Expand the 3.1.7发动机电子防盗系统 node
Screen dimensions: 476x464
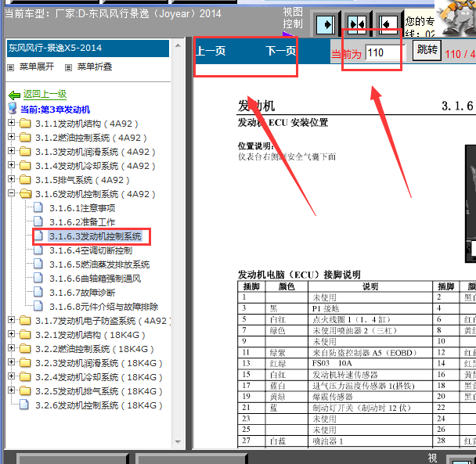pyautogui.click(x=11, y=319)
